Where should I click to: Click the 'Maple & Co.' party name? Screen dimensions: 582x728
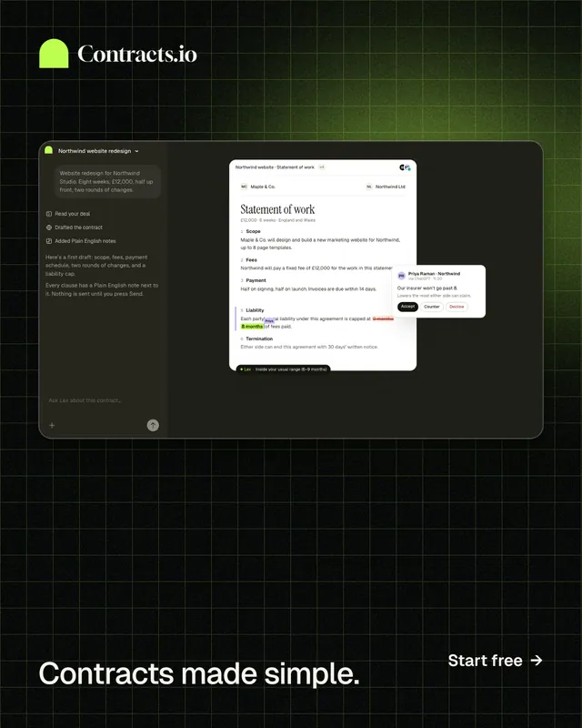263,187
